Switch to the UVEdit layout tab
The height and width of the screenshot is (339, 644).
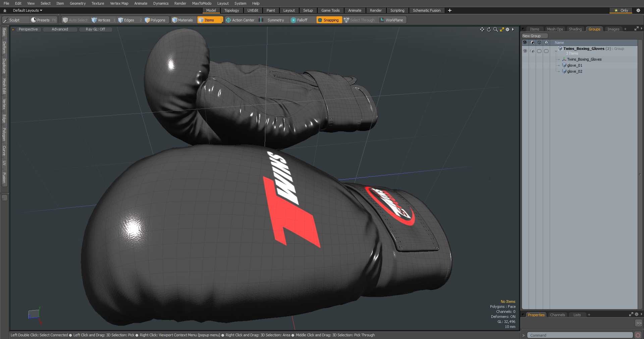(x=253, y=10)
